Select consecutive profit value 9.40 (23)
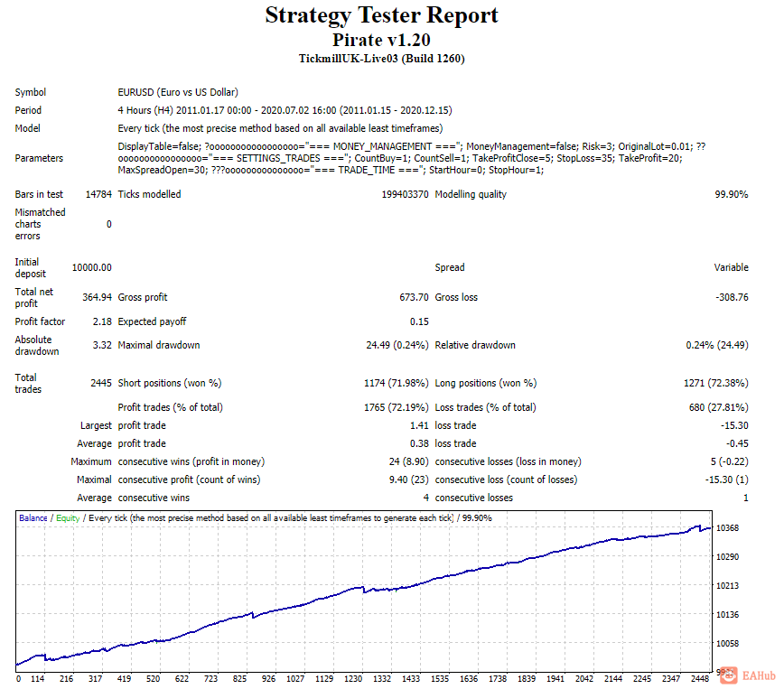 408,480
